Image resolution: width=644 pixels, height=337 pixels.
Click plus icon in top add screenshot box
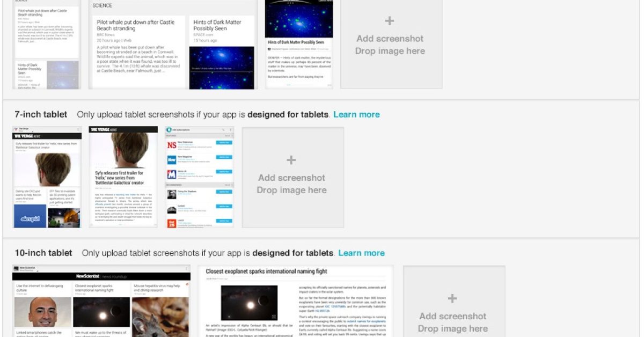(390, 21)
